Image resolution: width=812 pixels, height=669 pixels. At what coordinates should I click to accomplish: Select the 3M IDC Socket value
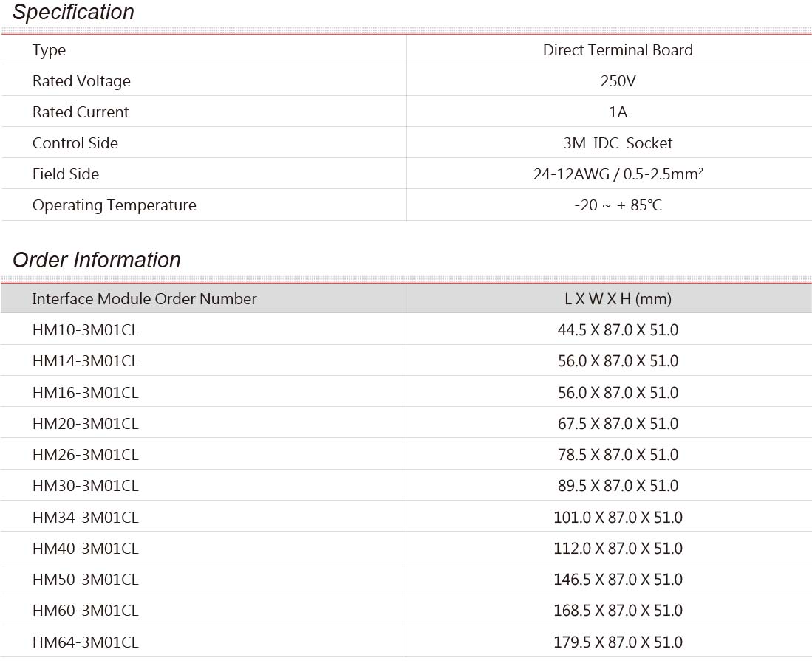click(618, 143)
